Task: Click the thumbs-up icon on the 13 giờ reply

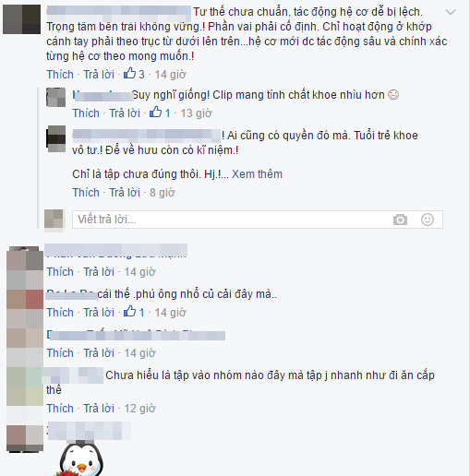Action: click(x=155, y=113)
